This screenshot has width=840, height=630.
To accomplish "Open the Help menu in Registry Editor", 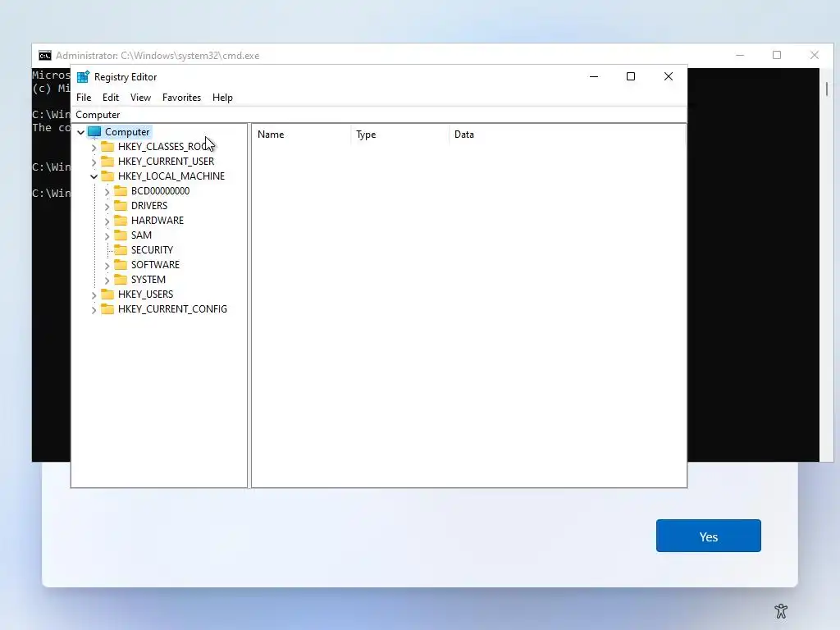I will click(x=222, y=98).
